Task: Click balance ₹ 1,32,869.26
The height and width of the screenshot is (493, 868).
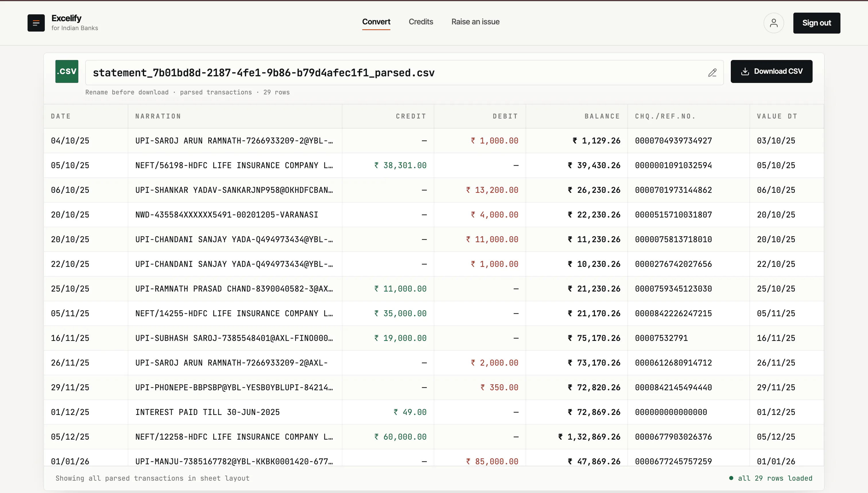Action: click(x=589, y=437)
